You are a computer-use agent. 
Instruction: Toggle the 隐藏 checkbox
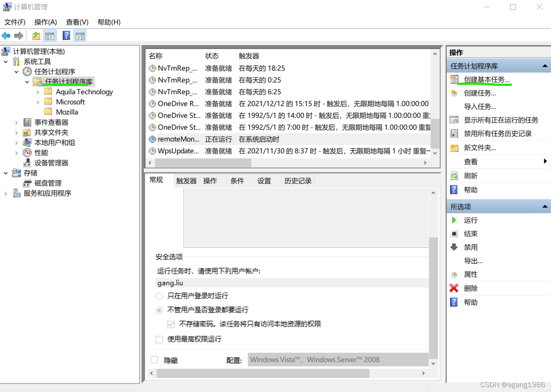154,360
